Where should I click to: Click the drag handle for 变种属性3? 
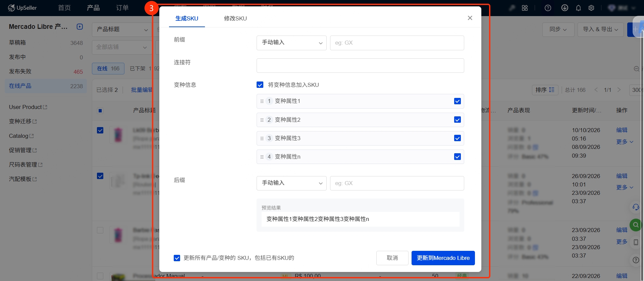(x=262, y=138)
